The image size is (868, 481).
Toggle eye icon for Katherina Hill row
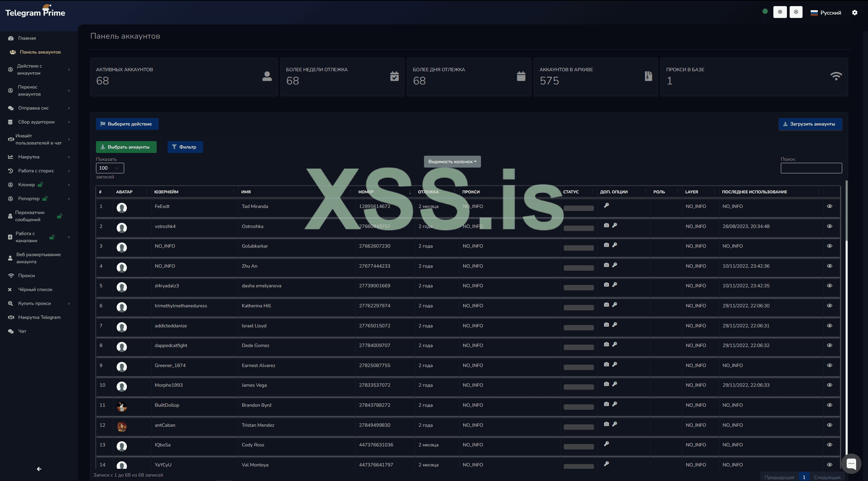(829, 306)
